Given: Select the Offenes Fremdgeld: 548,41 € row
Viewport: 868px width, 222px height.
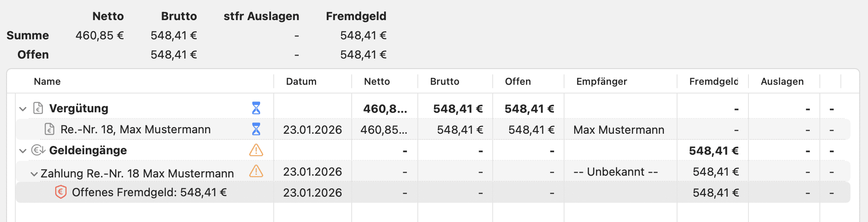Looking at the screenshot, I should (149, 192).
